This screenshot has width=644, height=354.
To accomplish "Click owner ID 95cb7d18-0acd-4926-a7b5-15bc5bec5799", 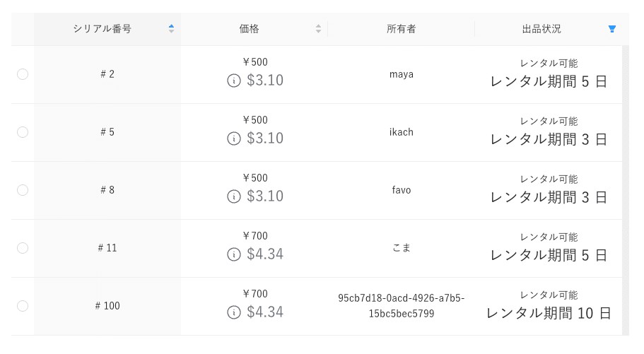I will click(402, 306).
